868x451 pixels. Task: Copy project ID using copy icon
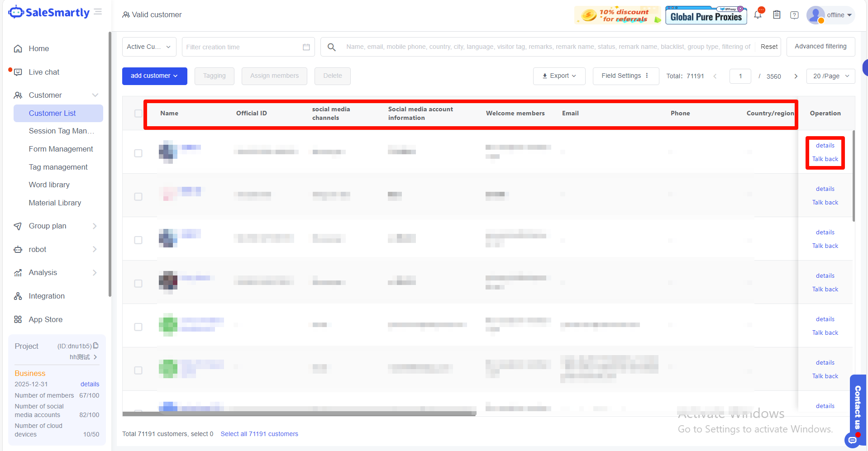point(96,346)
